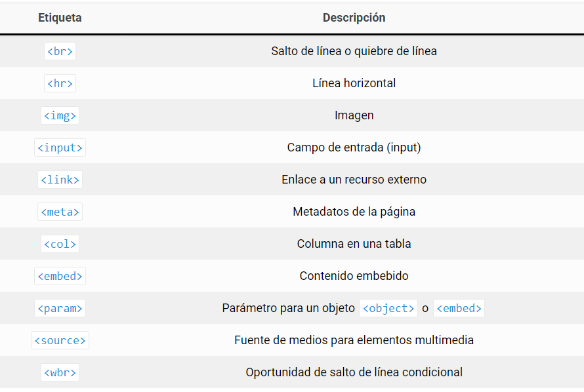Click the text 'Salto de línea o quiebre de línea'
Screen dimensions: 584x392
[x=354, y=51]
